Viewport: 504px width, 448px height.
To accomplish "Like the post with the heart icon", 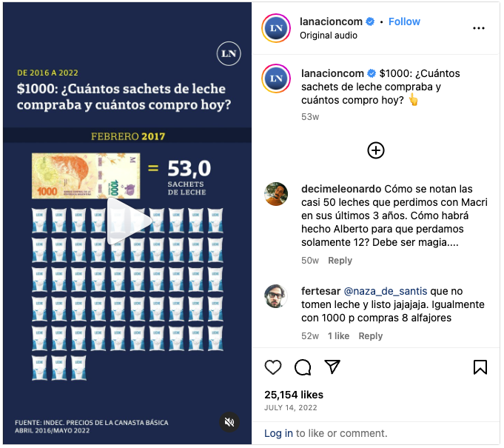I will pos(273,367).
